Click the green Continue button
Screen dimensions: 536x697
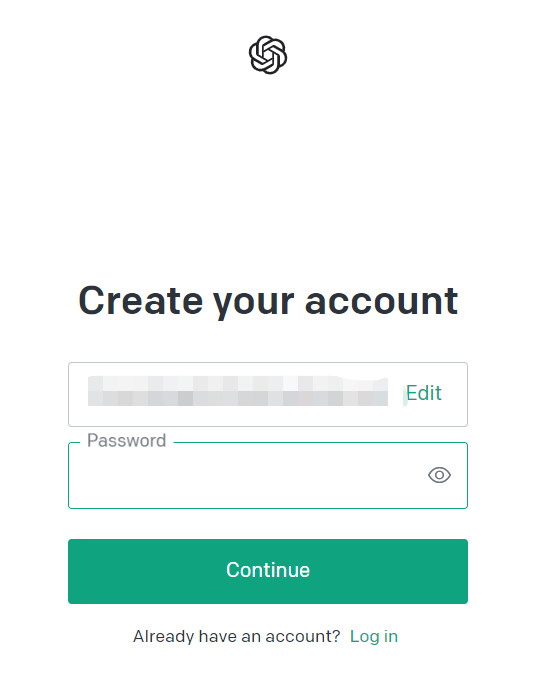[268, 571]
